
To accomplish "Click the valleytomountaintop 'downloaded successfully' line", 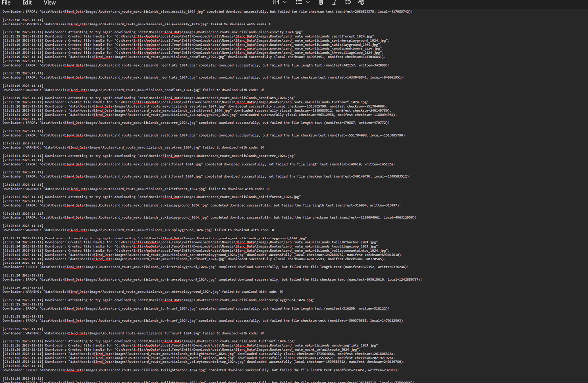I will (x=204, y=361).
